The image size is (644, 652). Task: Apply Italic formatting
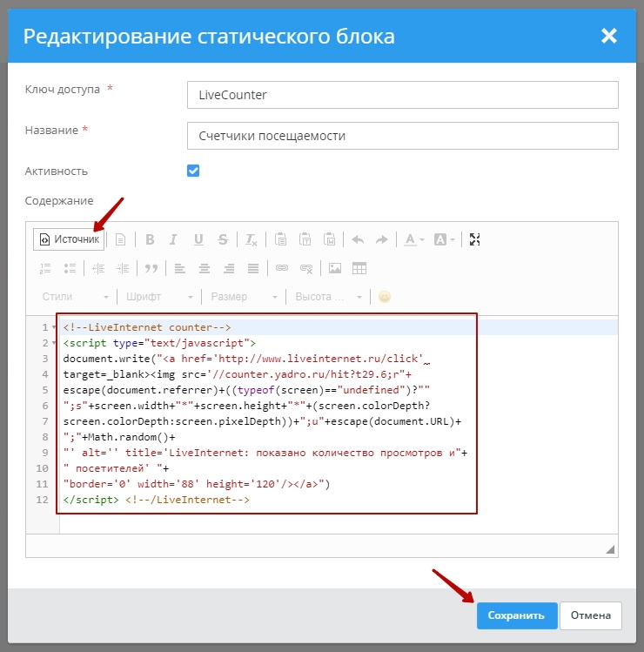(x=174, y=239)
